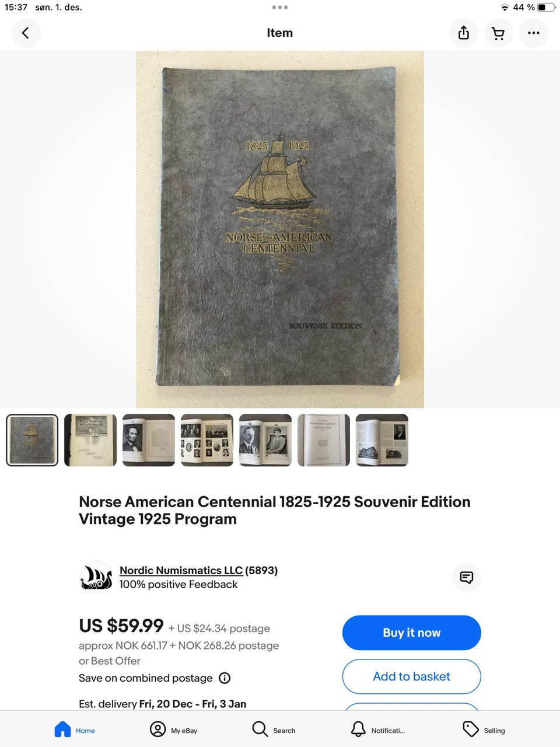The height and width of the screenshot is (747, 560).
Task: Open the main book cover photo
Action: [x=280, y=229]
